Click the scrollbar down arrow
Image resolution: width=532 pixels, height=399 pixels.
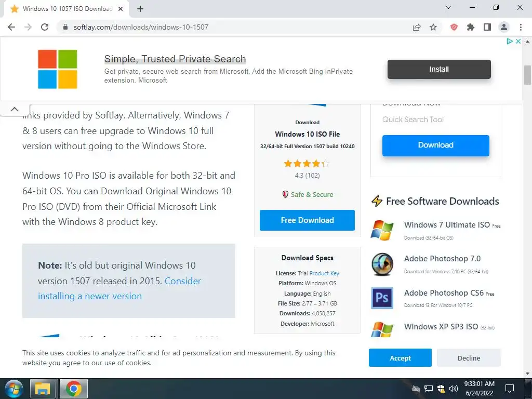527,374
